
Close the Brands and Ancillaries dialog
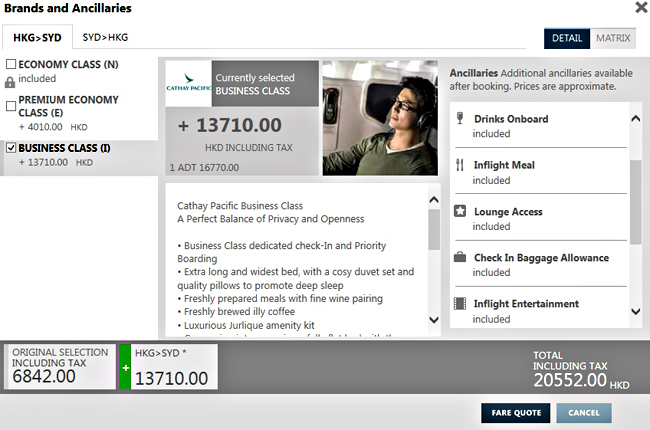point(641,7)
